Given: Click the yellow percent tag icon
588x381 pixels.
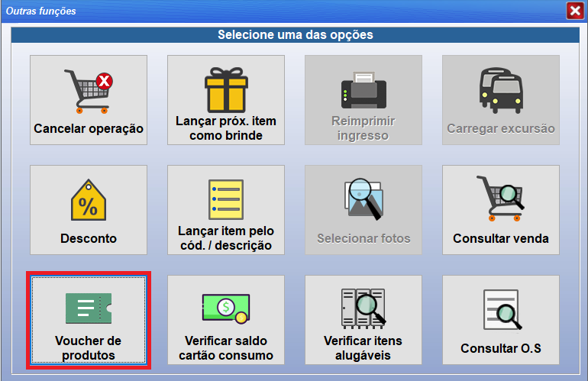Looking at the screenshot, I should 89,202.
